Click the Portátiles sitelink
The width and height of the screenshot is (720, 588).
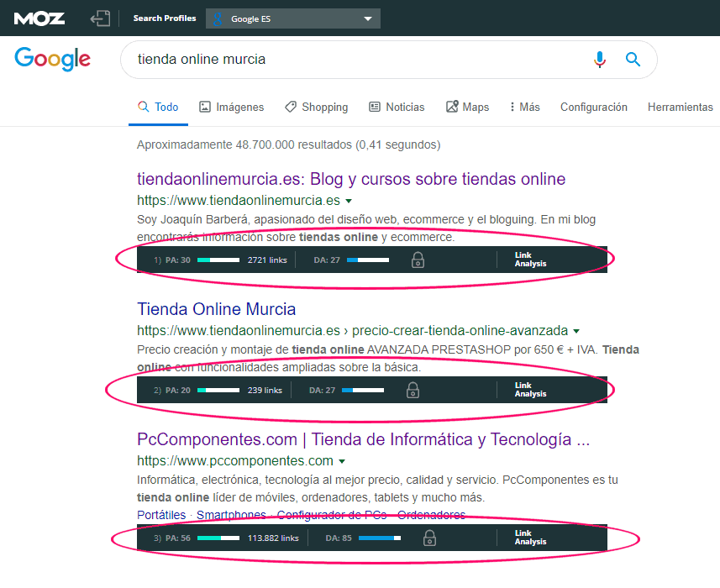tap(161, 515)
